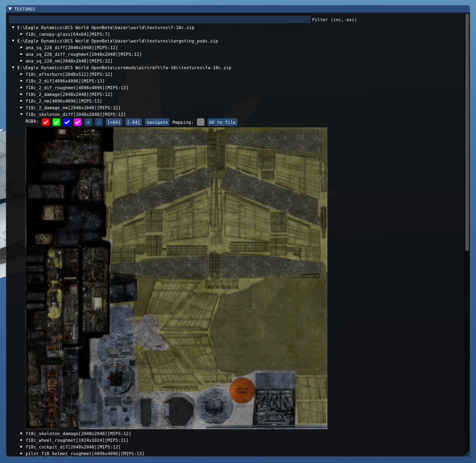Expand the f18c_afterburn texture entry
Screen dimensions: 476x463
click(x=22, y=74)
